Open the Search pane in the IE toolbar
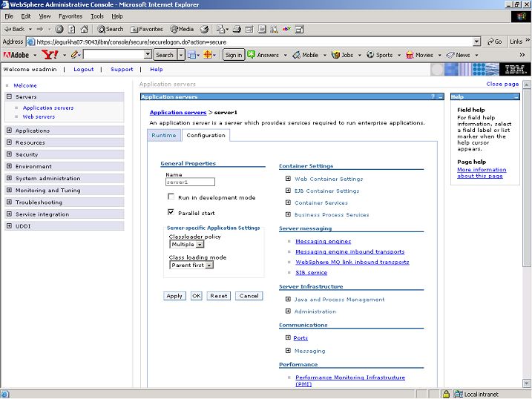Screen dimensions: 532x399 (111, 29)
